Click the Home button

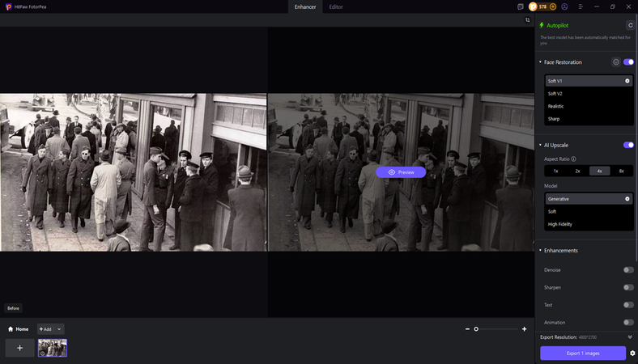[19, 329]
